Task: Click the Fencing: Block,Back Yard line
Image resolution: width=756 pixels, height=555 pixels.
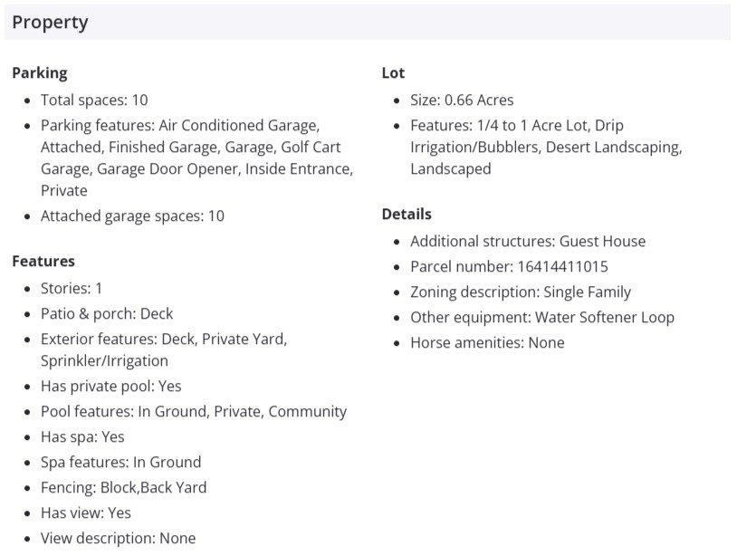Action: [123, 487]
